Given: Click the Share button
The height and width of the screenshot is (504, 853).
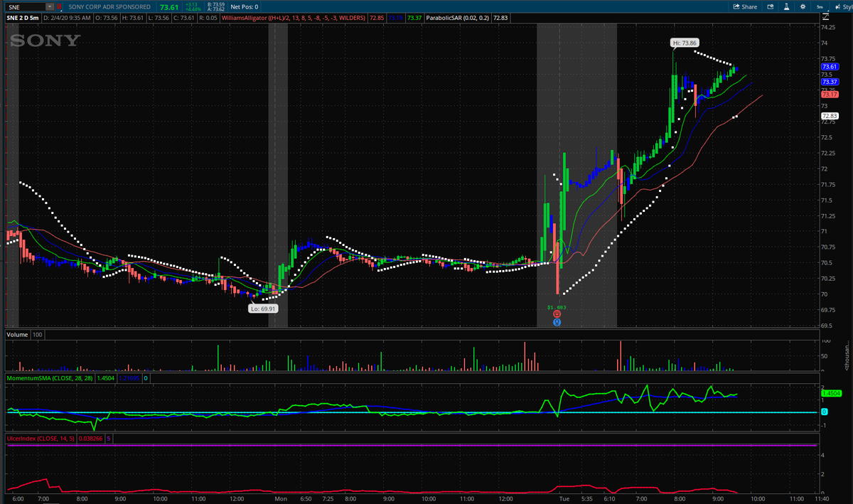Looking at the screenshot, I should click(x=746, y=6).
